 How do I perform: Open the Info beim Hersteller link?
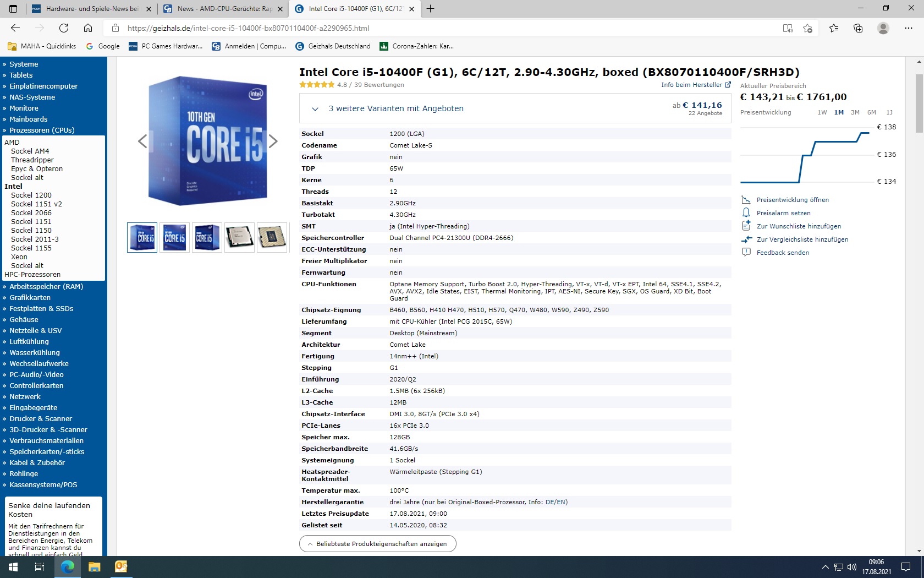coord(696,85)
